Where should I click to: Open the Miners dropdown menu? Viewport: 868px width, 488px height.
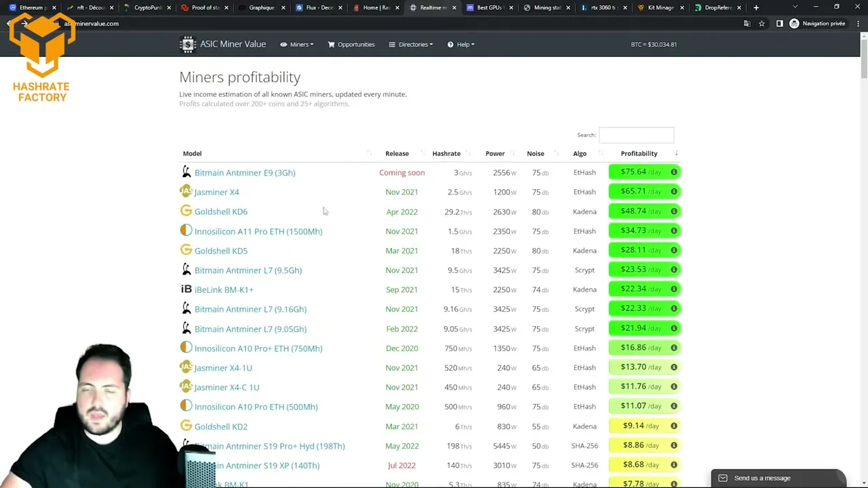[297, 44]
